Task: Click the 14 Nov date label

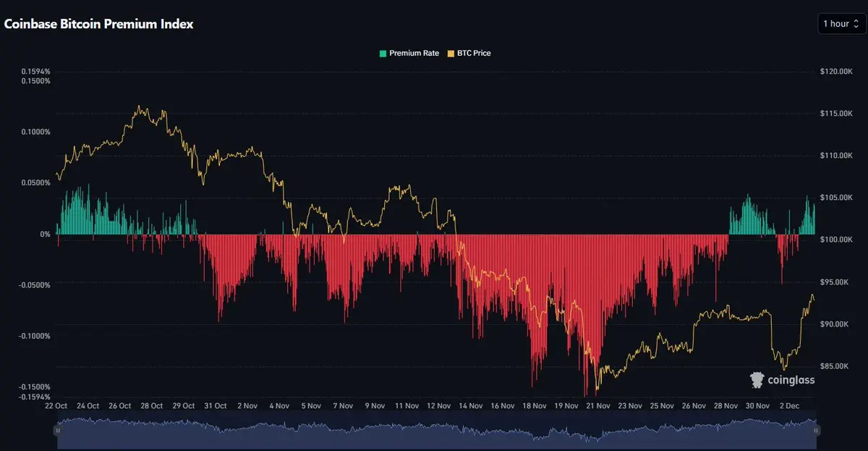Action: coord(470,406)
